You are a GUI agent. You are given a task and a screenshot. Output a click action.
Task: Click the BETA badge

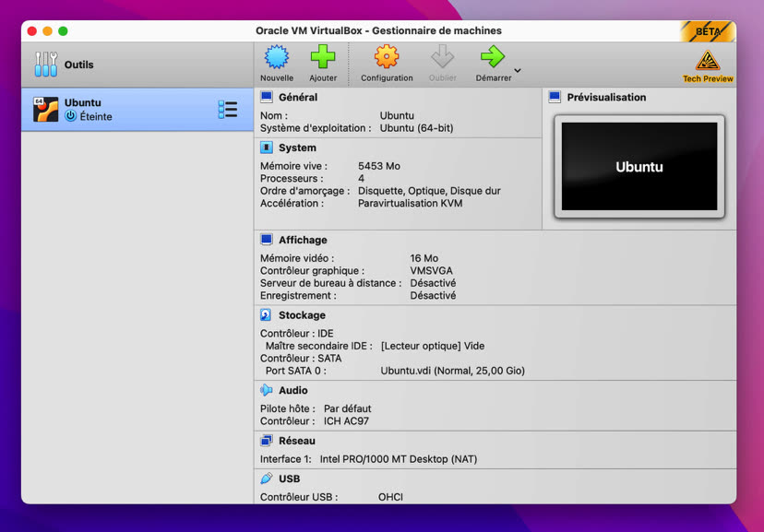[706, 30]
